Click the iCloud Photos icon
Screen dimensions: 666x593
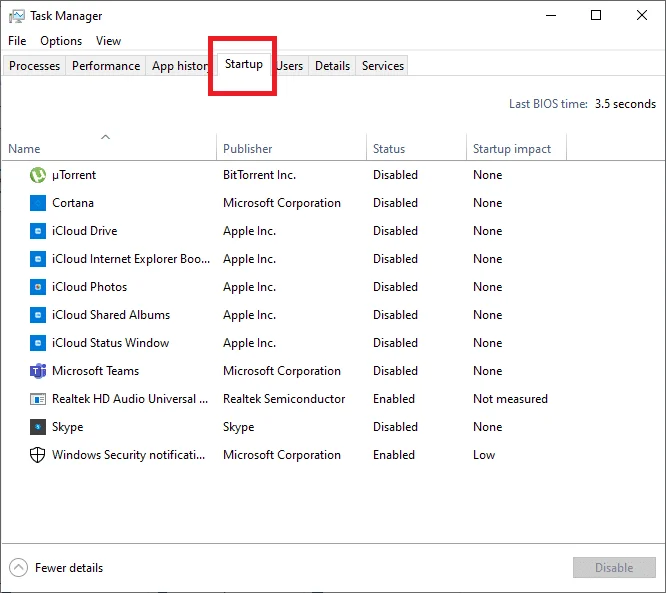pyautogui.click(x=38, y=287)
